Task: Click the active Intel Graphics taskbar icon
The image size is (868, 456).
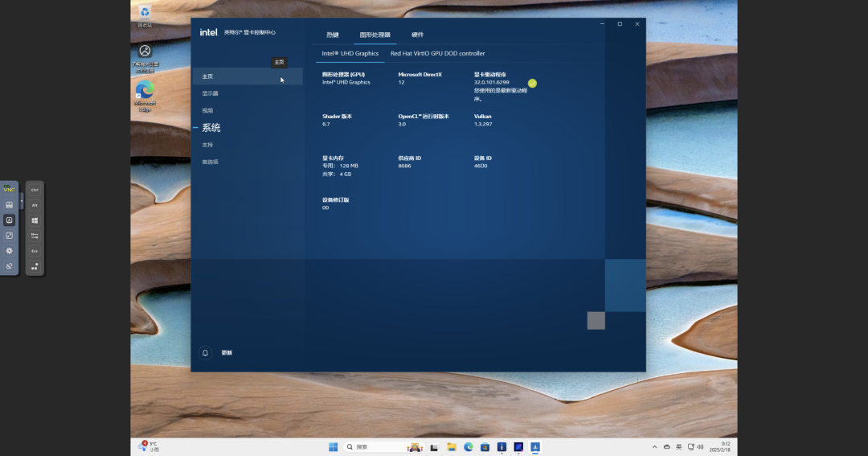Action: click(x=535, y=447)
